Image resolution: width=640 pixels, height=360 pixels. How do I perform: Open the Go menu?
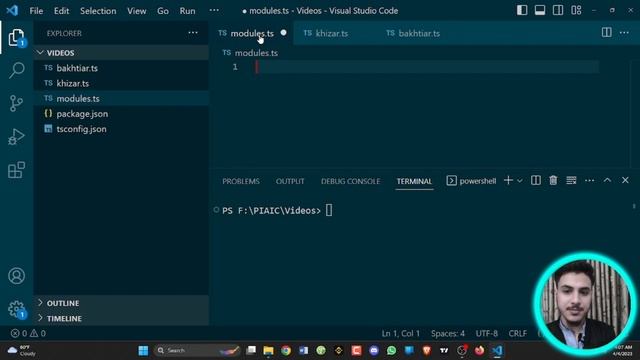click(162, 11)
